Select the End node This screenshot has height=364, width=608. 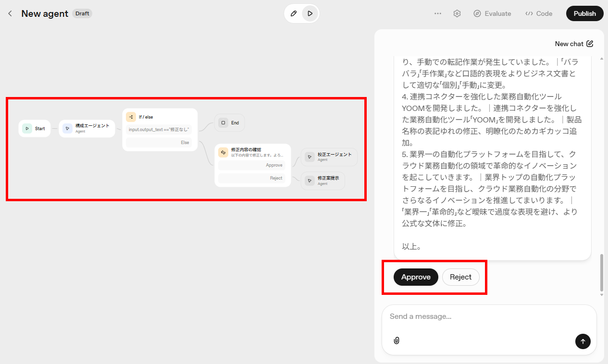[229, 123]
